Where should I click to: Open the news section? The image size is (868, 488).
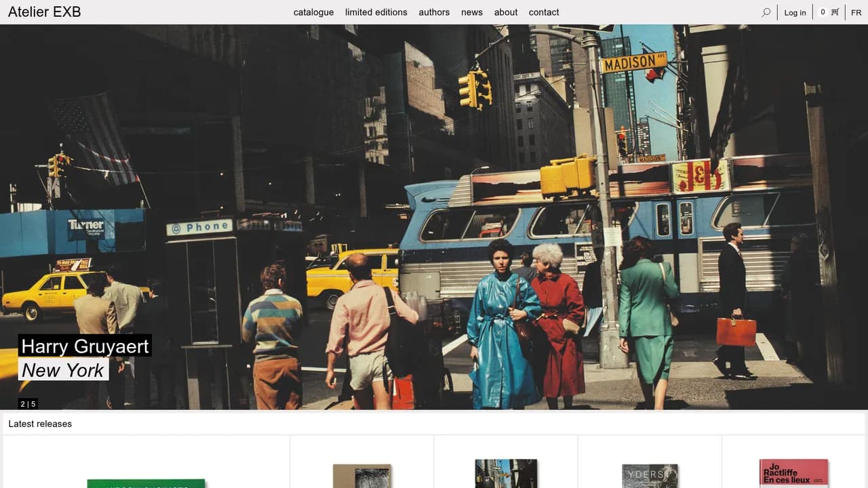pos(472,12)
